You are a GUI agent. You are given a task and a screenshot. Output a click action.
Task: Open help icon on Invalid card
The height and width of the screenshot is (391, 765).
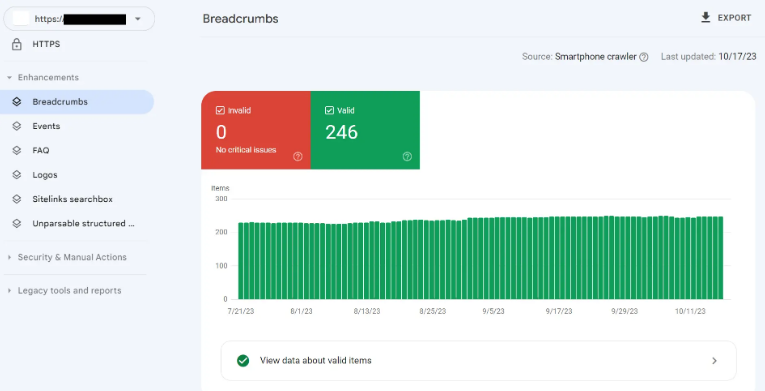[298, 157]
